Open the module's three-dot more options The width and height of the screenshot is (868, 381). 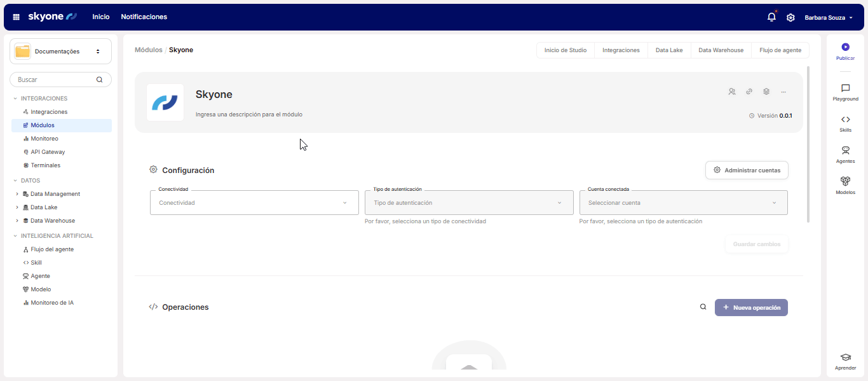pos(783,92)
